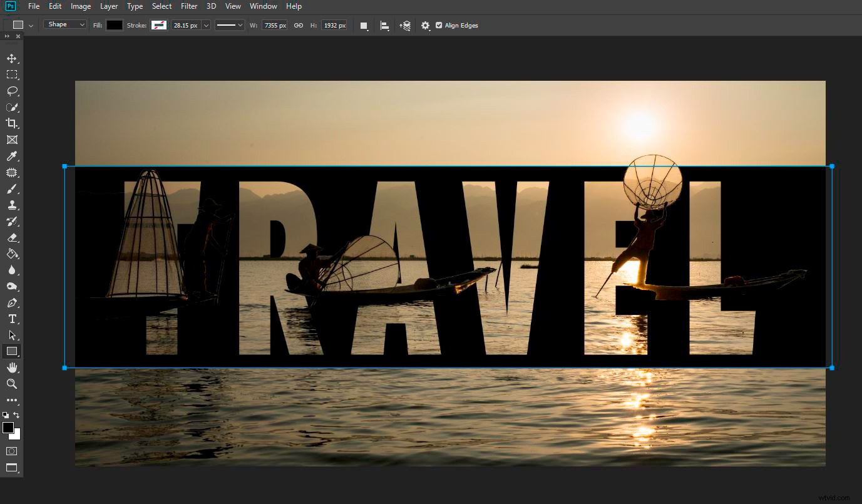Image resolution: width=862 pixels, height=504 pixels.
Task: Open the Window menu
Action: coord(263,6)
